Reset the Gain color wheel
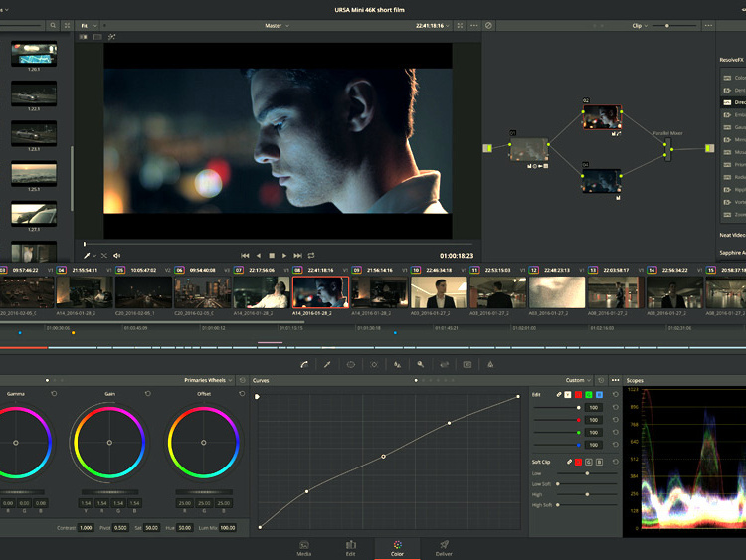Screen dimensions: 746x560 click(x=148, y=394)
